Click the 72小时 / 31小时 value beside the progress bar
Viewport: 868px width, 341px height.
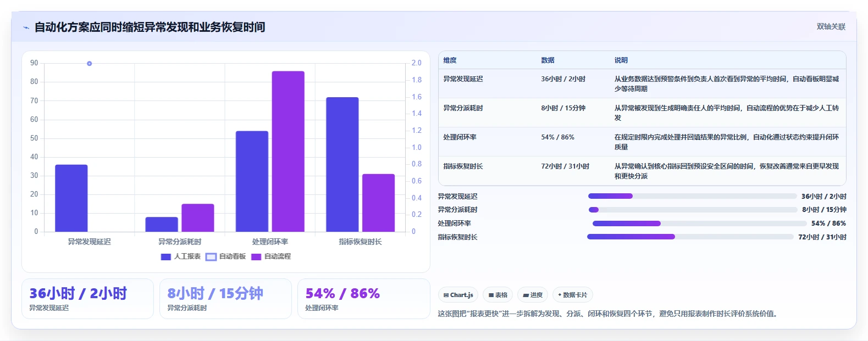[822, 237]
